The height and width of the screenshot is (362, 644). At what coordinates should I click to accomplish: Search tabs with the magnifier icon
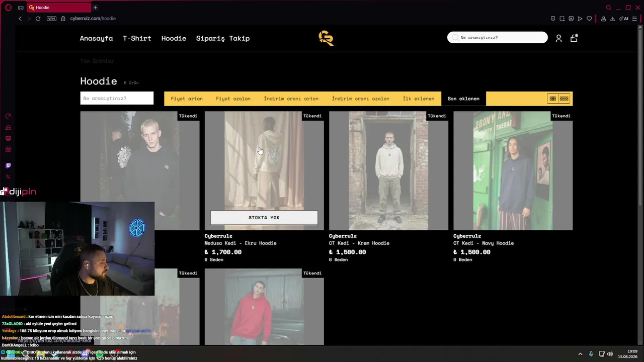coord(609,8)
